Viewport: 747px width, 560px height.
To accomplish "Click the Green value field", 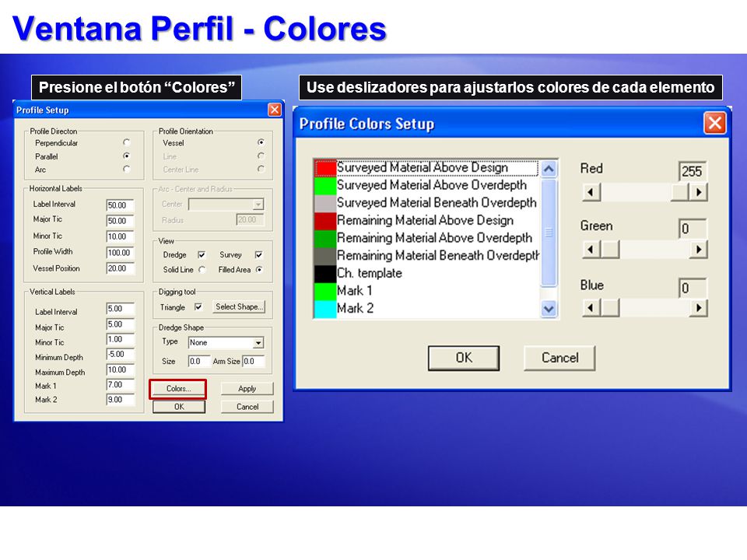I will click(x=693, y=229).
